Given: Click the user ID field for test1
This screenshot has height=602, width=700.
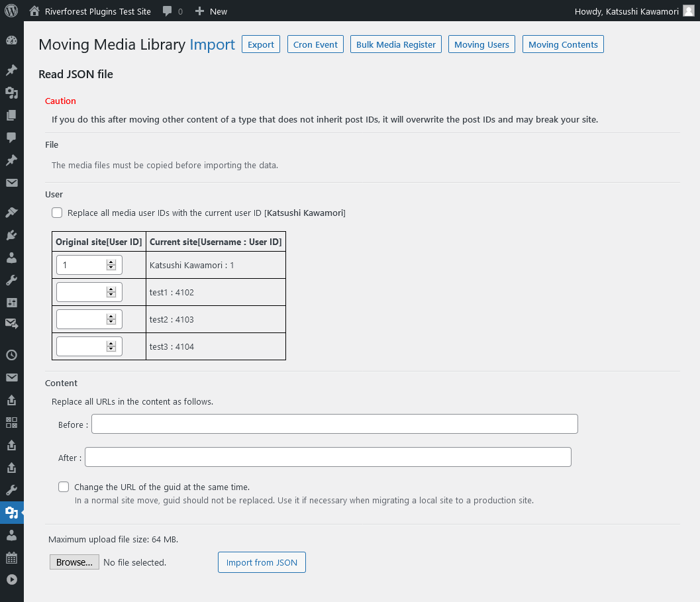Looking at the screenshot, I should pyautogui.click(x=89, y=292).
